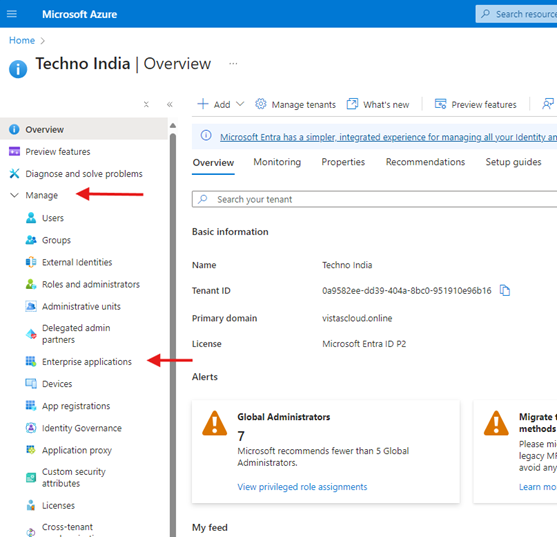The width and height of the screenshot is (557, 537).
Task: Click the Delegated admin partners icon
Action: pos(31,334)
